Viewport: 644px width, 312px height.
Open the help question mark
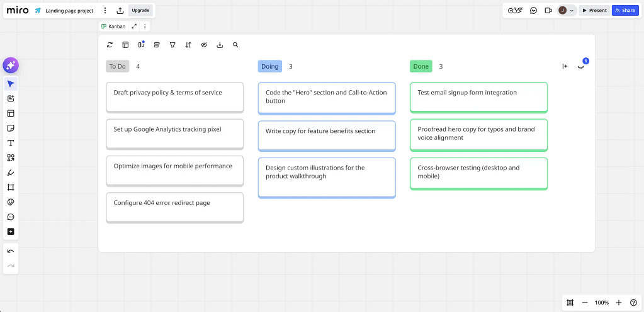633,303
